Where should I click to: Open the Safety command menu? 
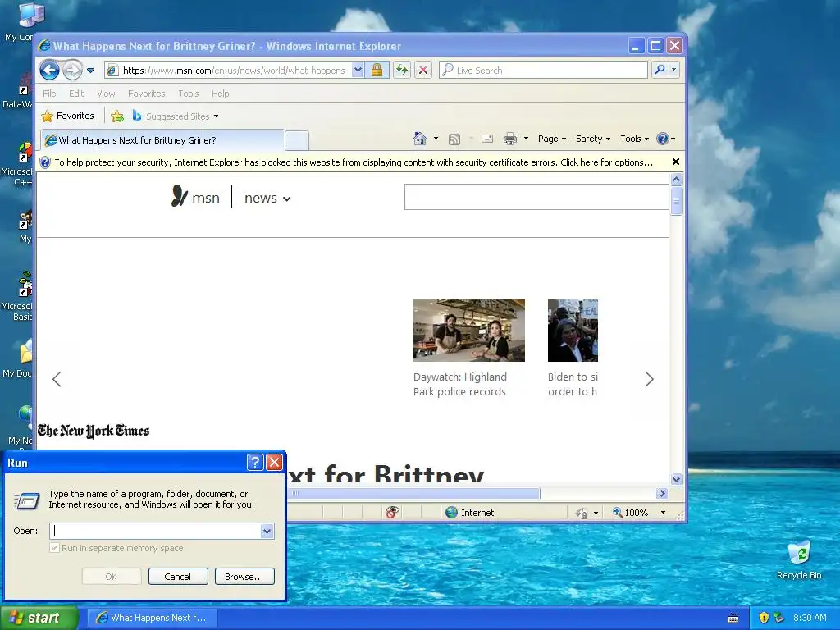(592, 139)
